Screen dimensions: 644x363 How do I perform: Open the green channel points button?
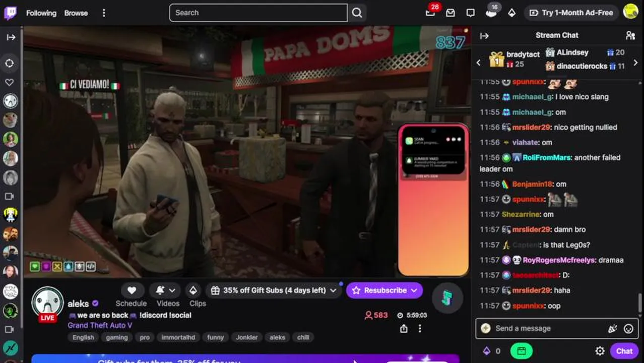pos(521,351)
